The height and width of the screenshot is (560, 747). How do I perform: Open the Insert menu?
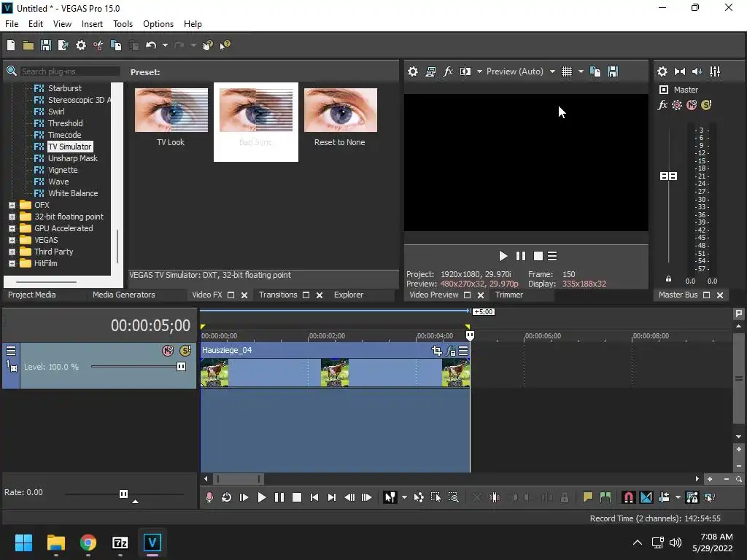92,24
